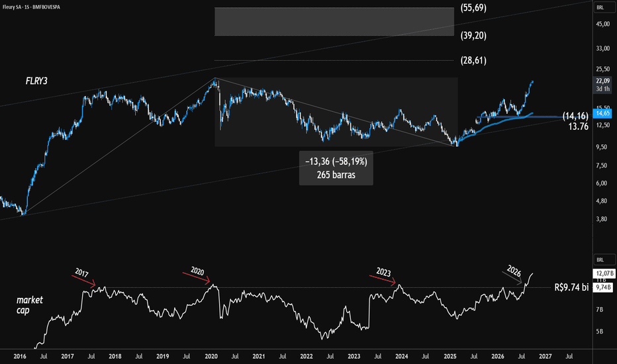This screenshot has height=364, width=617.
Task: Open the BRL currency selector on price chart
Action: point(604,7)
